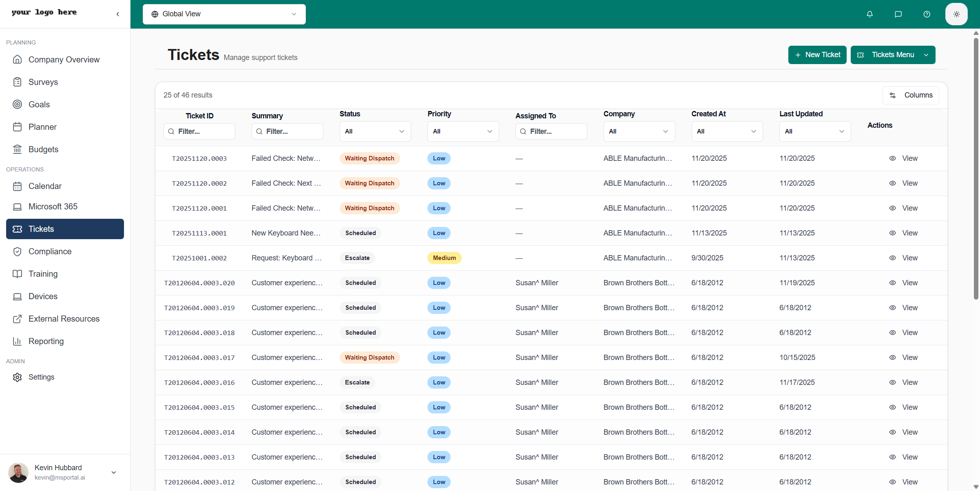980x491 pixels.
Task: Go to Training in sidebar
Action: pos(43,274)
